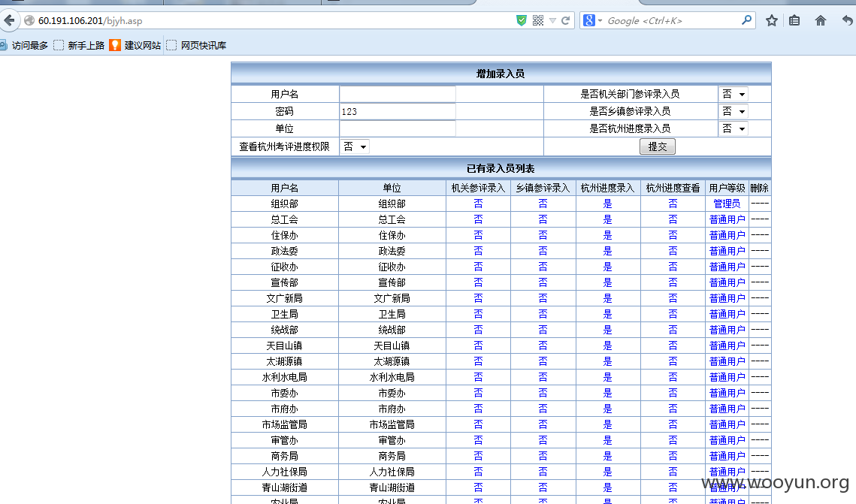Submit the form with 提交 button

click(658, 146)
